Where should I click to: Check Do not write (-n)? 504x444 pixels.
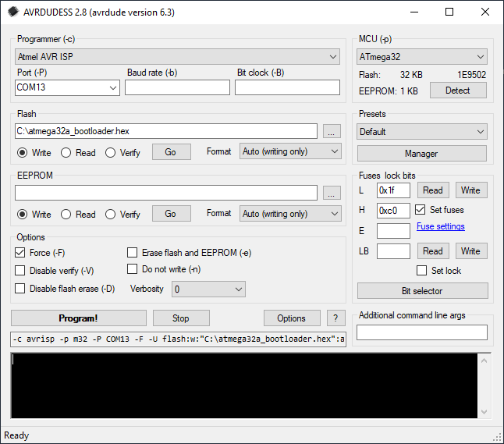coord(132,268)
